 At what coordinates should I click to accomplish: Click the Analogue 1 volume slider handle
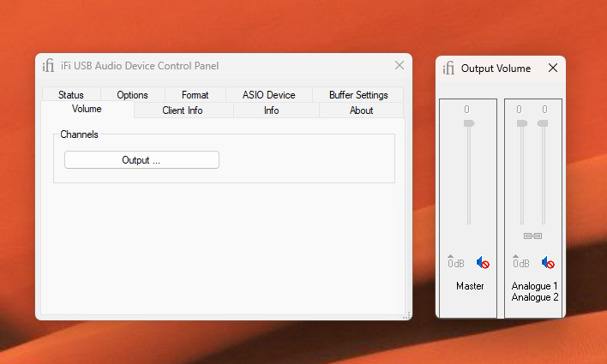pyautogui.click(x=520, y=124)
